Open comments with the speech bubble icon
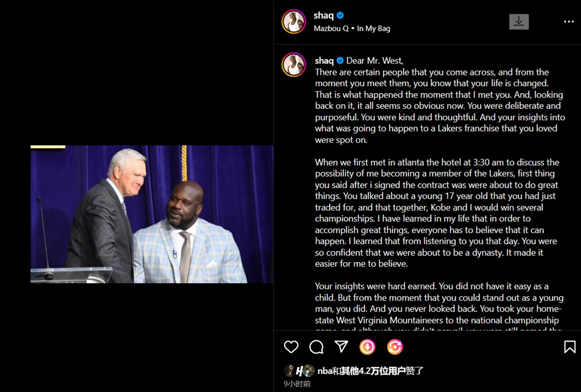Viewport: 581px width, 392px height. coord(316,347)
